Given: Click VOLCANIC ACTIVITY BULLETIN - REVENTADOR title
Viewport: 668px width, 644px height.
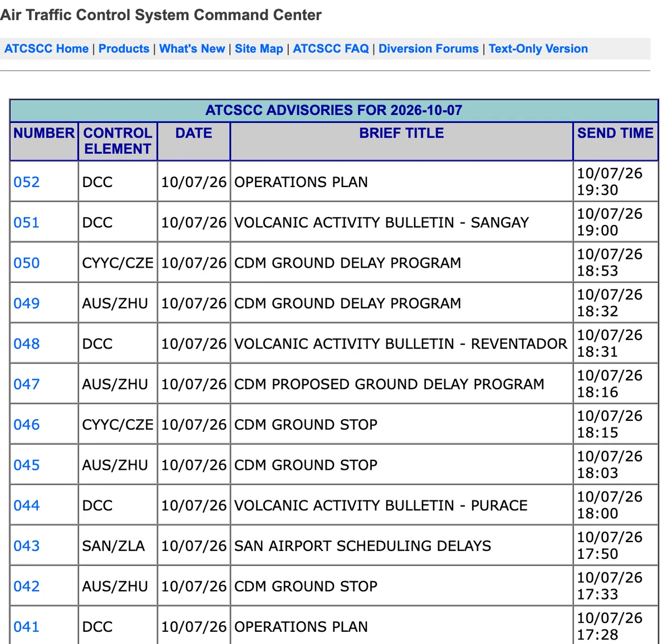Looking at the screenshot, I should (401, 343).
